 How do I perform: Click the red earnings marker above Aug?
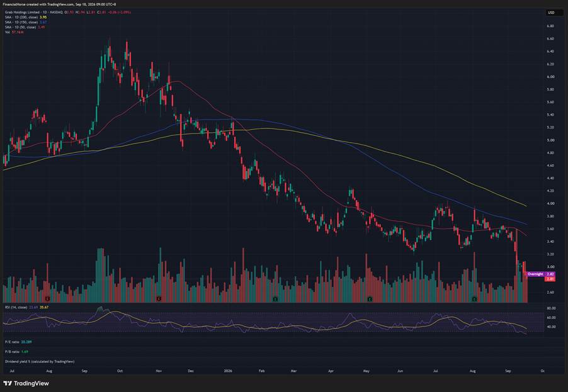pos(47,299)
